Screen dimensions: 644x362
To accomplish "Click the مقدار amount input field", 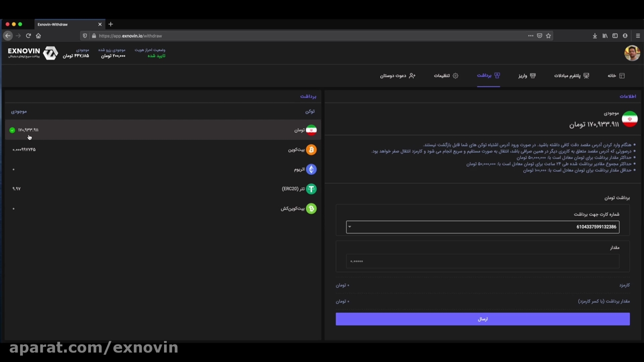I will tap(482, 261).
